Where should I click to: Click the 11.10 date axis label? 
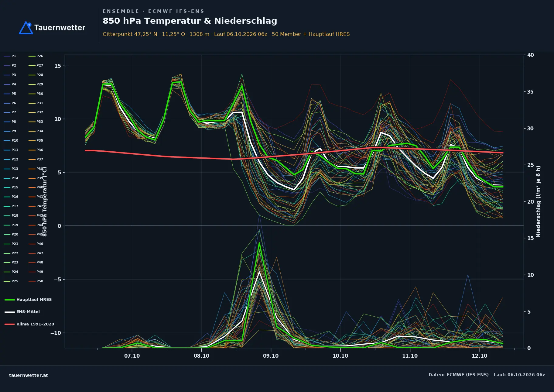pos(410,356)
